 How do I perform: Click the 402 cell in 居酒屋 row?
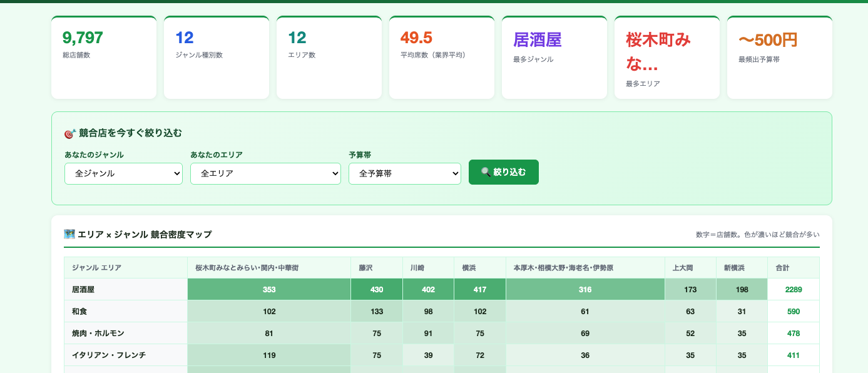428,289
